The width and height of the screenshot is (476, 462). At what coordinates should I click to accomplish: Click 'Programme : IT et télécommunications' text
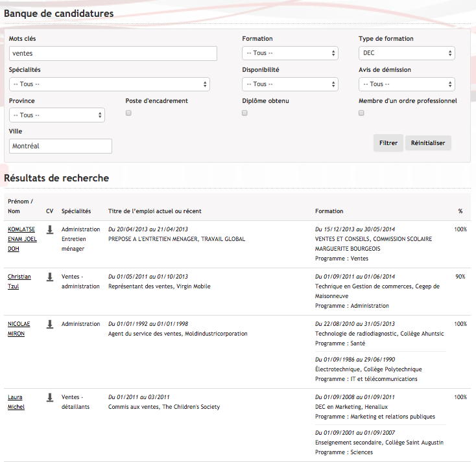(366, 379)
